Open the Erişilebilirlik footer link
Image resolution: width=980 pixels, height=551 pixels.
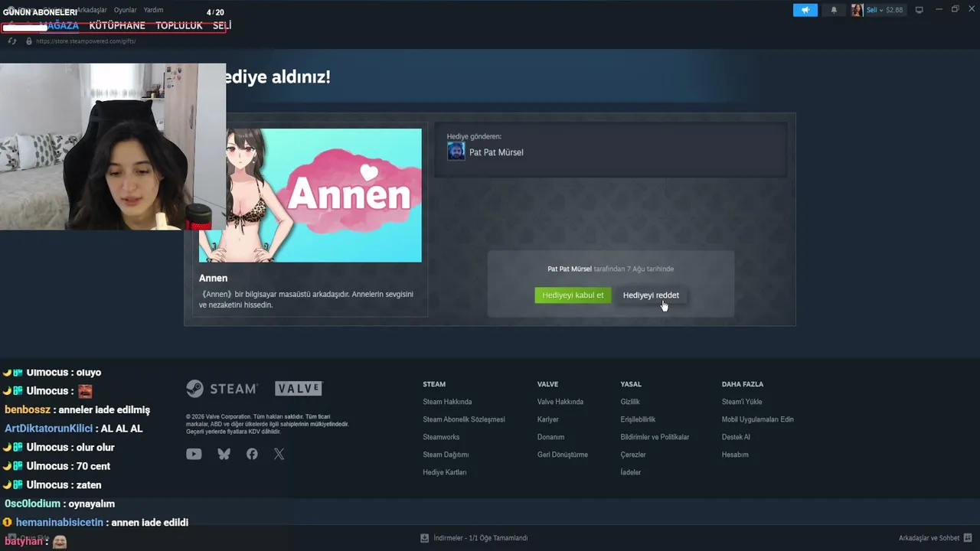638,419
